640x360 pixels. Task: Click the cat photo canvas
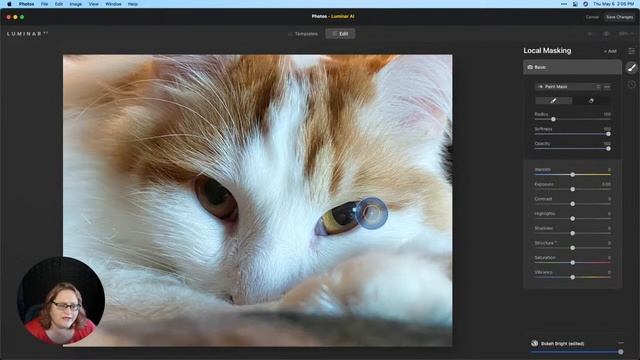(x=257, y=200)
